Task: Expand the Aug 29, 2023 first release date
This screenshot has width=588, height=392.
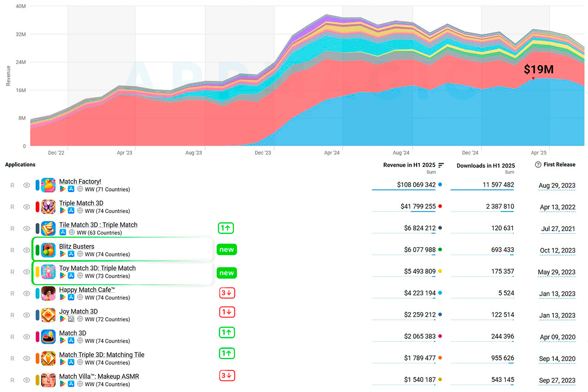Action: (557, 185)
